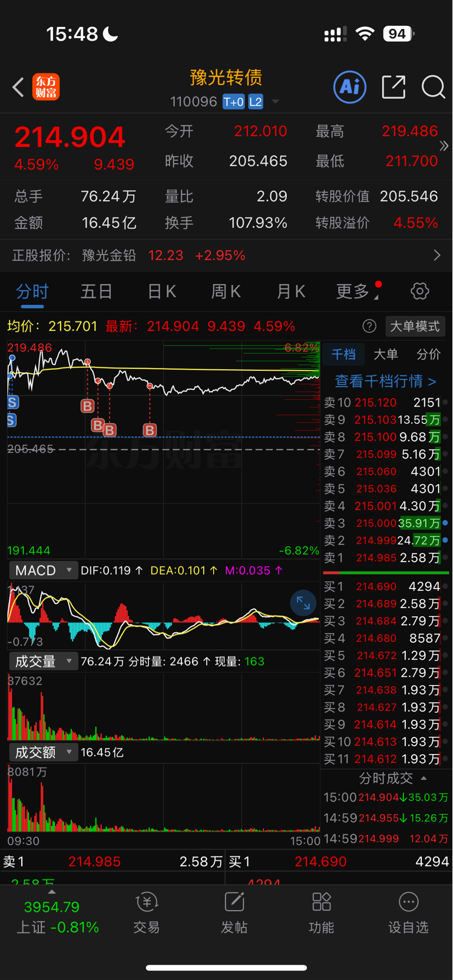Tap the L2 badge
Viewport: 453px width, 980px height.
(x=256, y=102)
